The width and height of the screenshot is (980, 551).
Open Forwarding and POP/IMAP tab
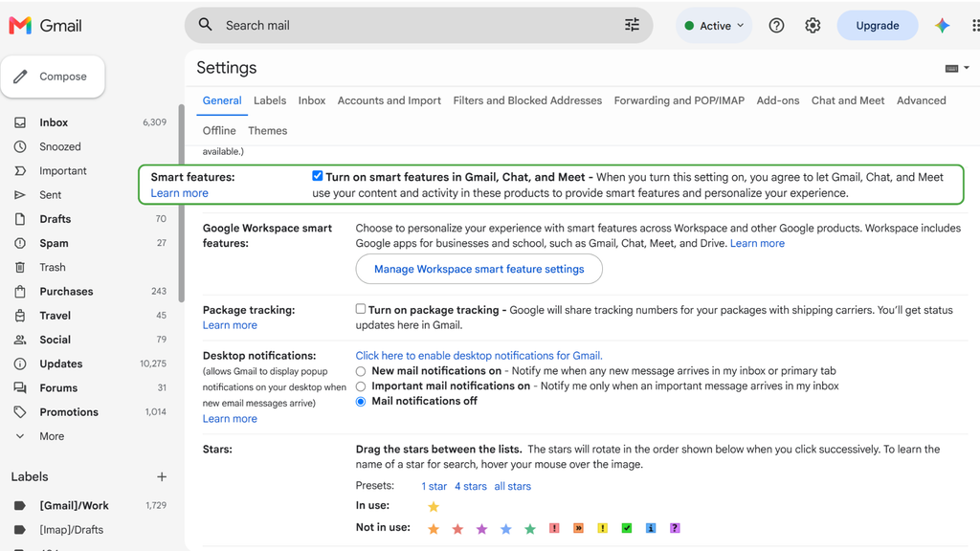click(679, 100)
